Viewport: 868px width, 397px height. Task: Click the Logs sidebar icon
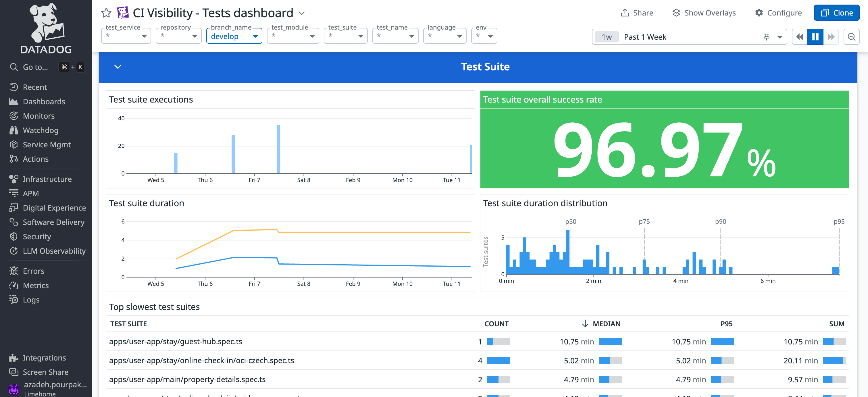click(14, 300)
